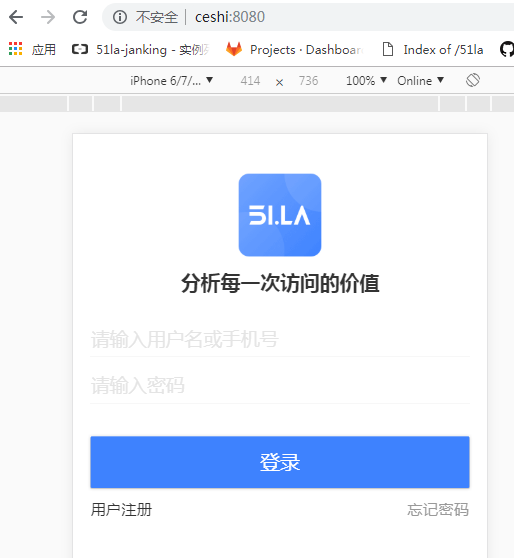The image size is (514, 558).
Task: Reload the page with refresh icon
Action: 80,17
